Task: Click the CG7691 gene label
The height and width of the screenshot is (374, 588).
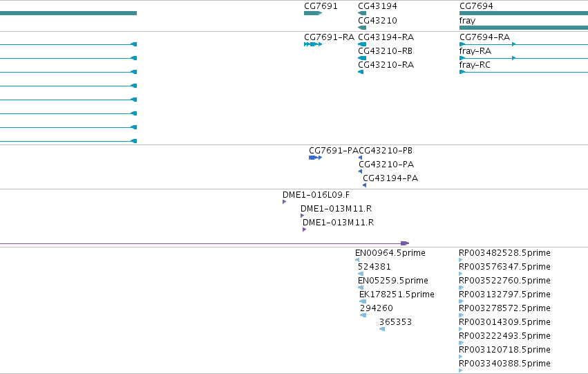Action: (x=321, y=6)
